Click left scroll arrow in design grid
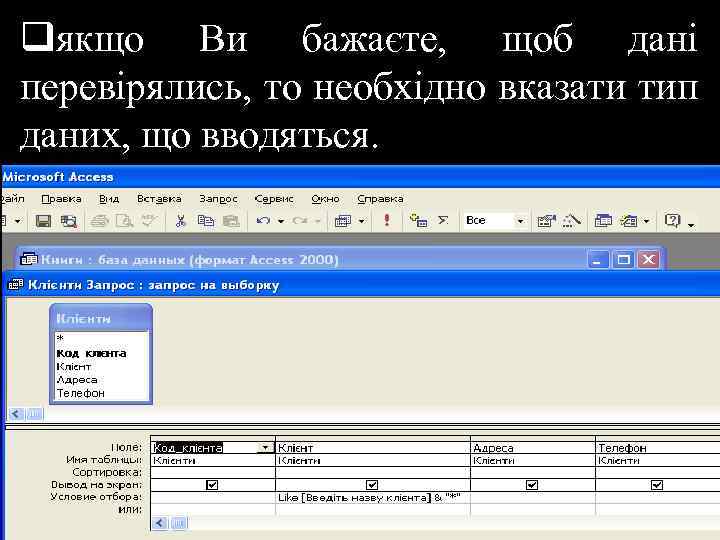 160,523
